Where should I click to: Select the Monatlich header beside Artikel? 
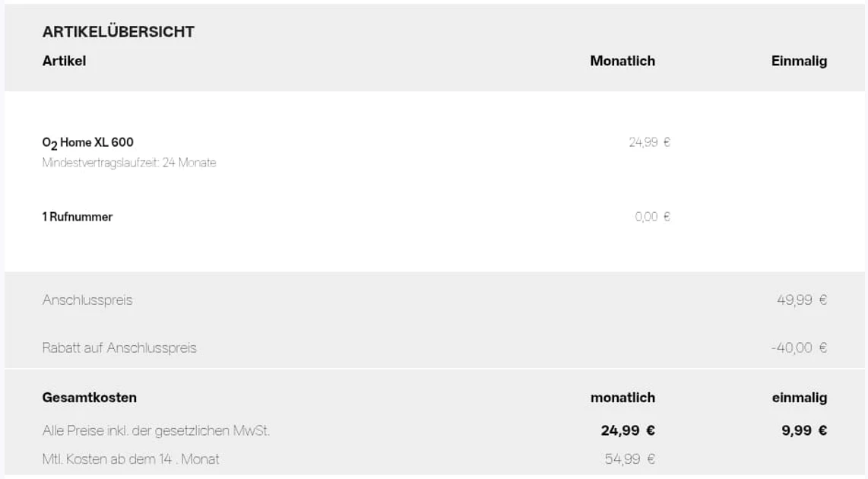[x=622, y=61]
